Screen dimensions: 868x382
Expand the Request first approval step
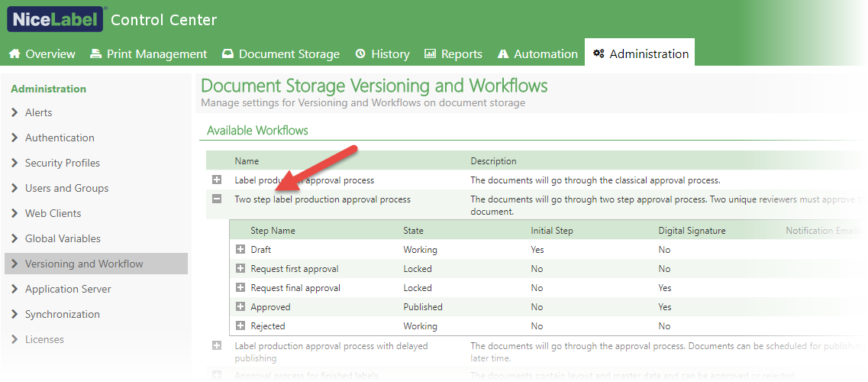[240, 269]
